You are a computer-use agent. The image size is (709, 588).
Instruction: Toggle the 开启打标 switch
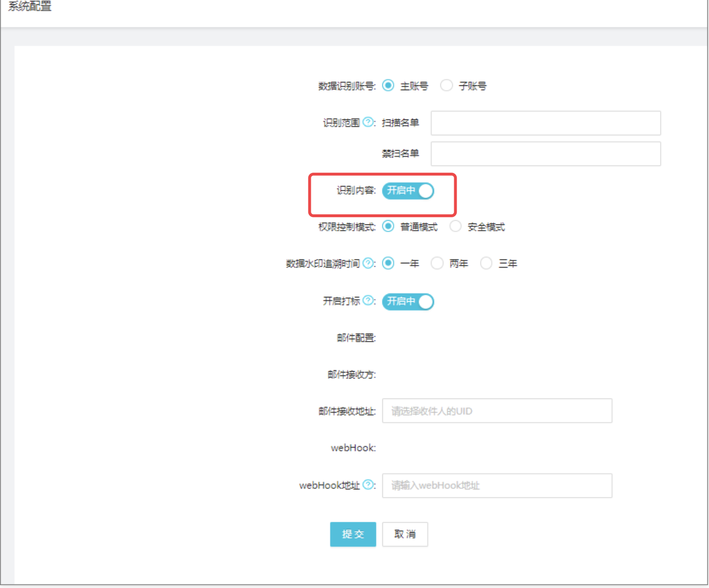[x=408, y=302]
